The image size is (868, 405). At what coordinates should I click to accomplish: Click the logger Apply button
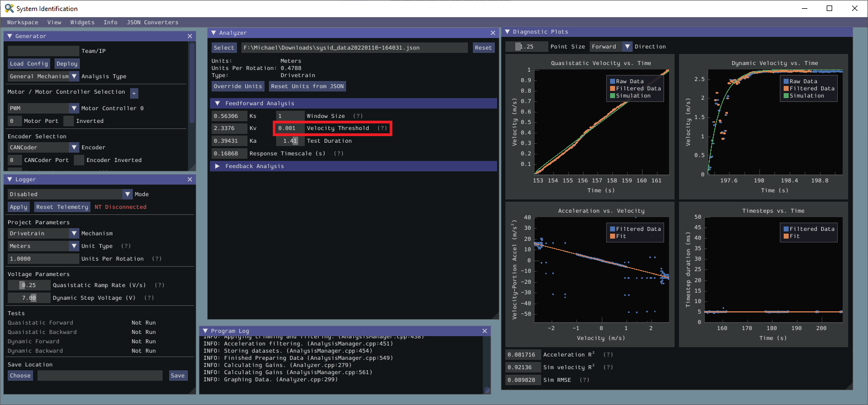click(18, 207)
